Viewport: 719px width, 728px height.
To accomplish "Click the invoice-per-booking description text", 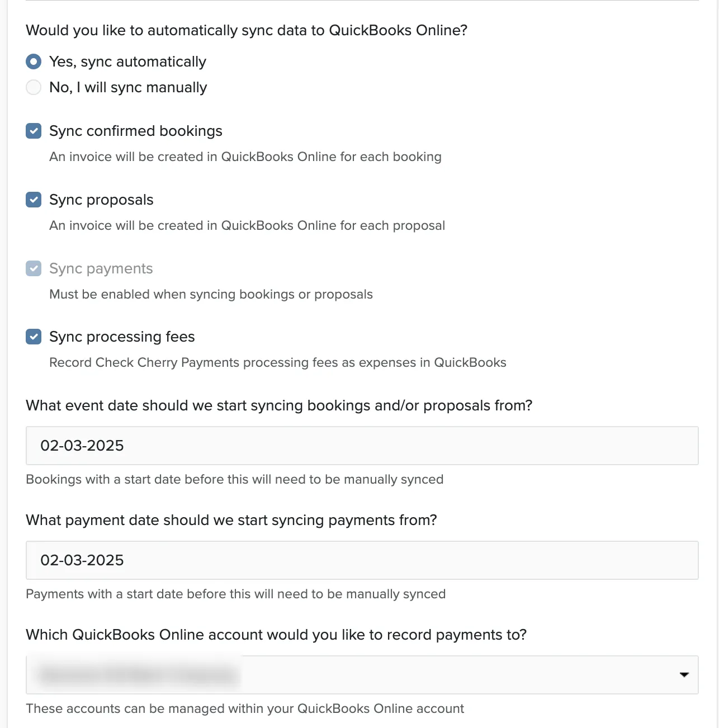I will [245, 157].
